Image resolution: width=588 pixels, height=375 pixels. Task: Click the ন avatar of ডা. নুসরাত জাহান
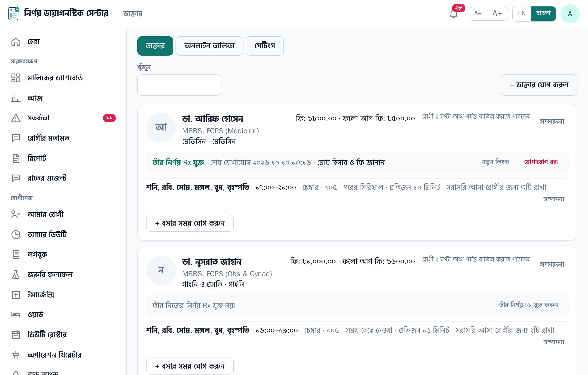(161, 270)
